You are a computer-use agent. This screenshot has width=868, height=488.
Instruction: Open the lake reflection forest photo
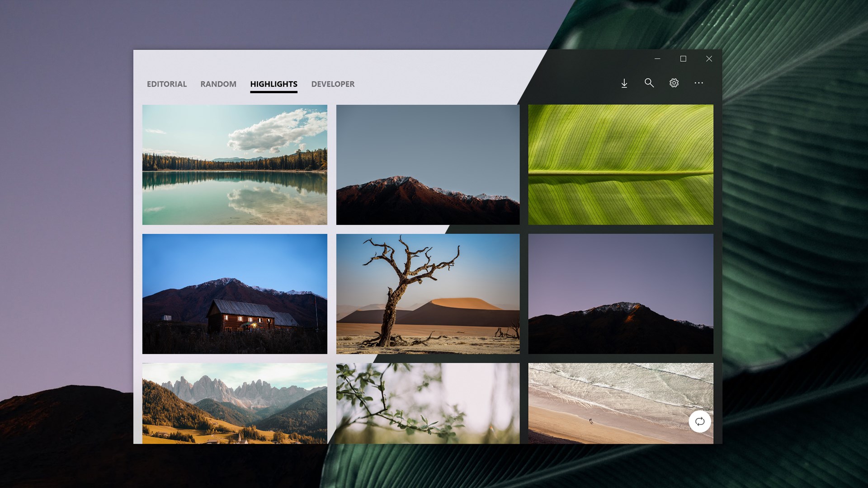pos(235,165)
